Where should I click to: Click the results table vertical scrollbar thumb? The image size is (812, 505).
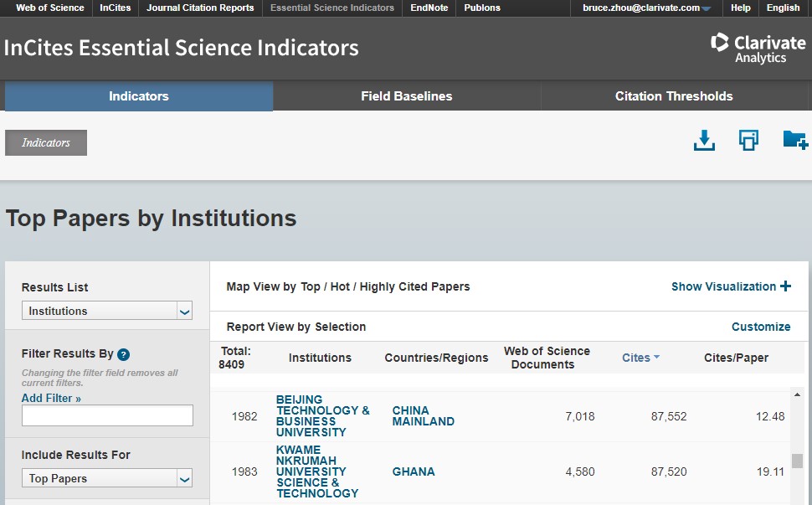(797, 461)
